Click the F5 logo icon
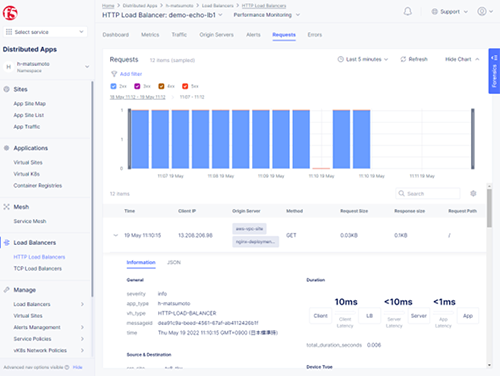Image resolution: width=500 pixels, height=376 pixels. (10, 13)
